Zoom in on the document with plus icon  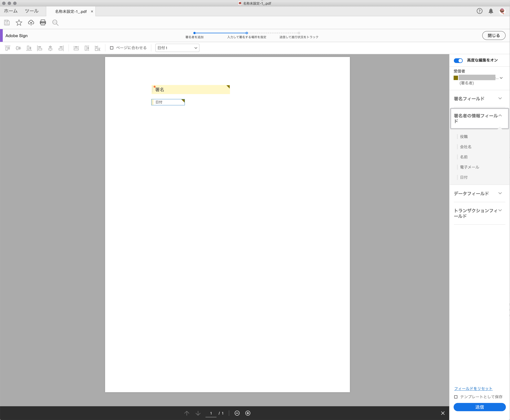coord(248,413)
